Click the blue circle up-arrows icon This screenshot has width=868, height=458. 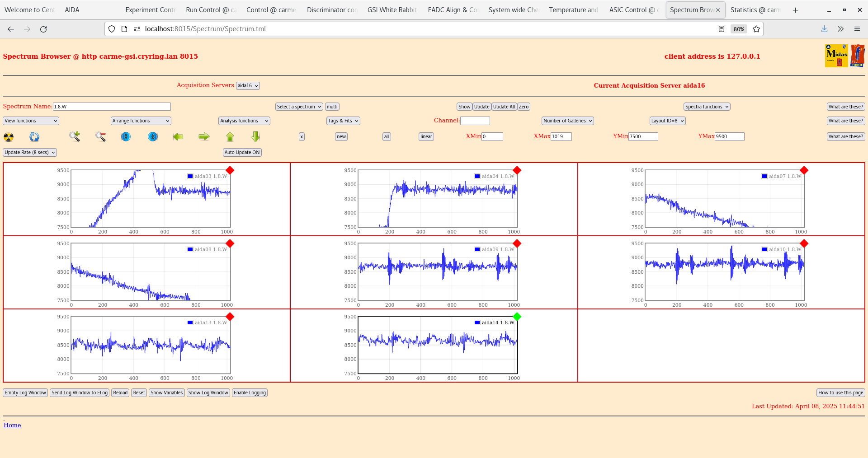pyautogui.click(x=153, y=136)
